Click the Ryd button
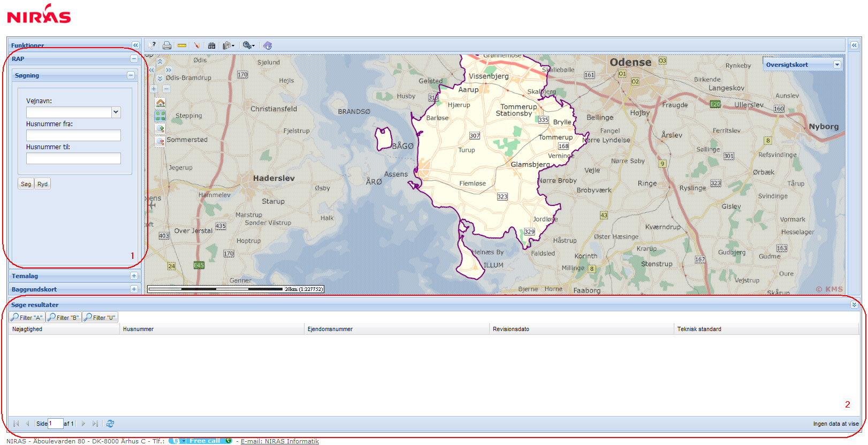The image size is (868, 445). click(42, 184)
